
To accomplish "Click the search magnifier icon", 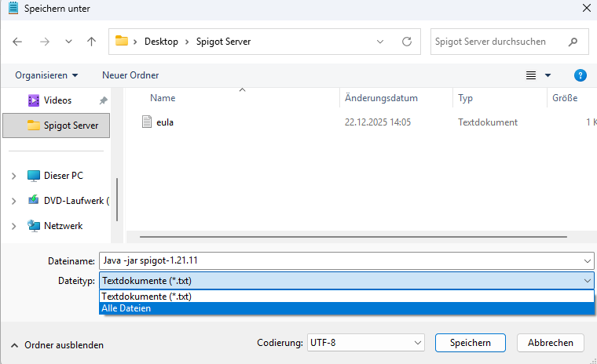I will coord(574,42).
